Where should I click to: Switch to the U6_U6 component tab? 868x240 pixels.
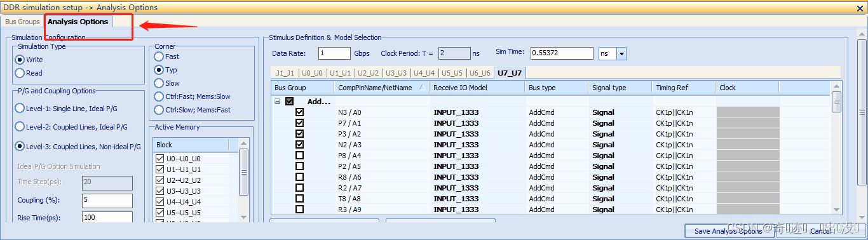[480, 73]
